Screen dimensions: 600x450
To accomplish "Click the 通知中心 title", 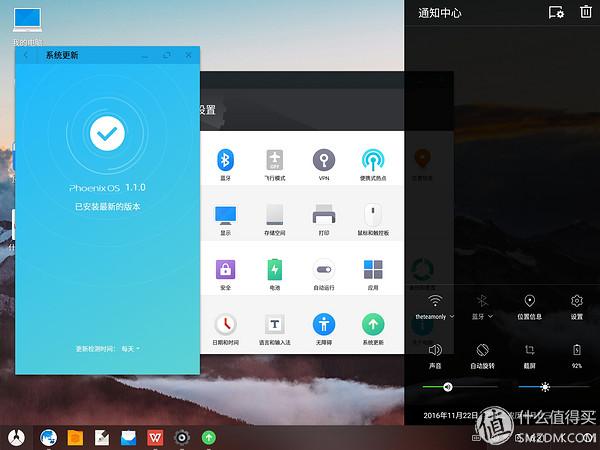I will tap(440, 13).
